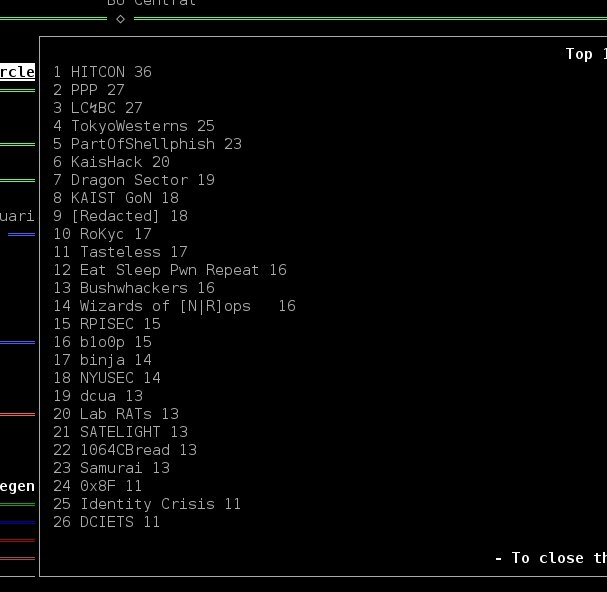Select the 'Wizards of [N|R]ops' row
The width and height of the screenshot is (607, 592).
(x=174, y=306)
